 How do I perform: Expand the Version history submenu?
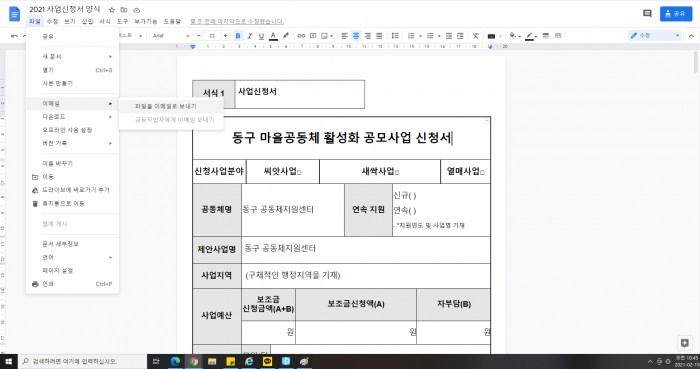pos(72,143)
